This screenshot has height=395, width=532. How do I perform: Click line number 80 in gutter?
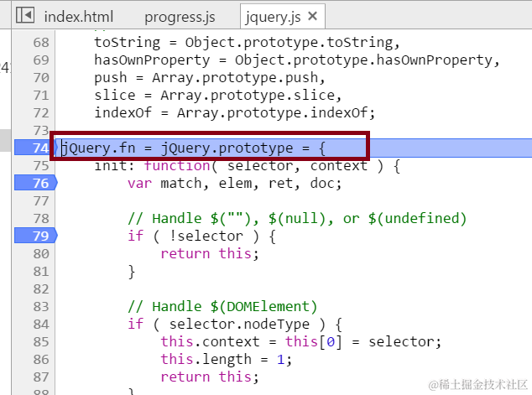point(41,254)
